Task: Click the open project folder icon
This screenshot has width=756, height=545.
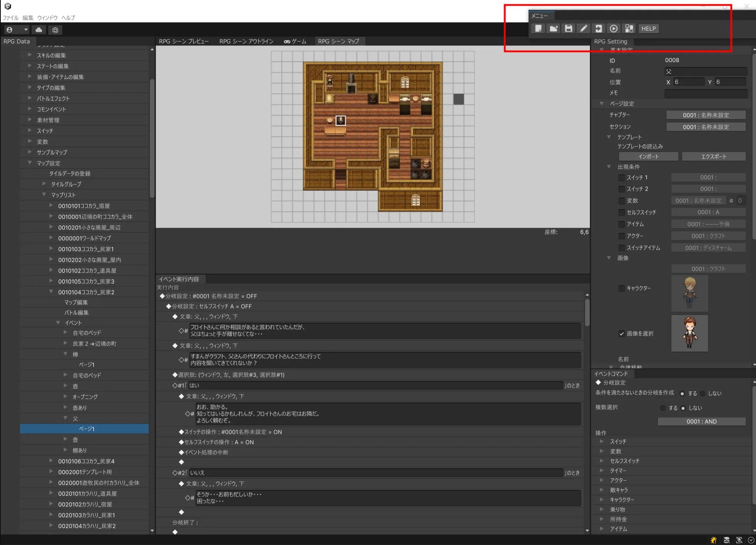Action: (x=553, y=29)
